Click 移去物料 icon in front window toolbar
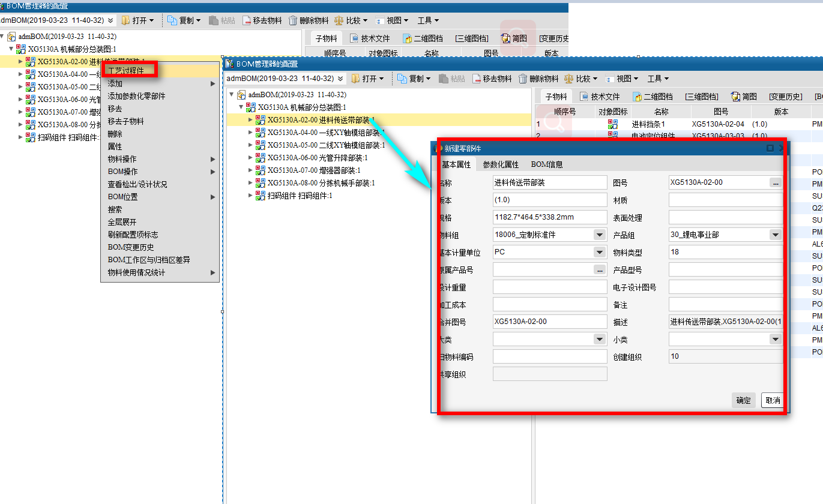The image size is (823, 504). pos(476,79)
